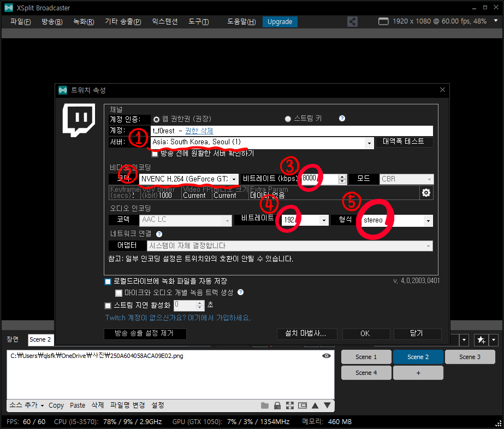Click the fit-to-screen arrows icon
504x429 pixels.
click(x=290, y=406)
